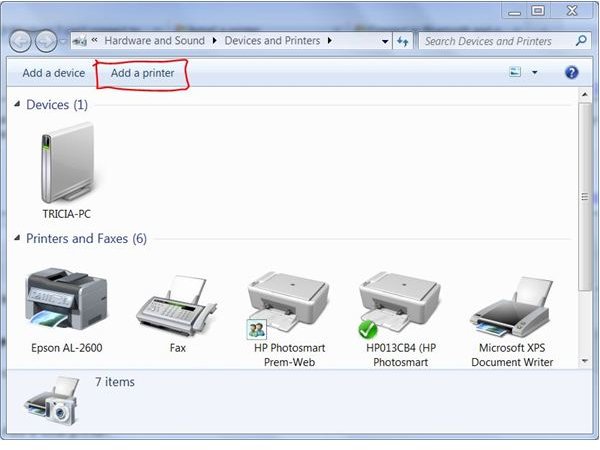Select the TRICIA-PC device icon

coord(67,162)
